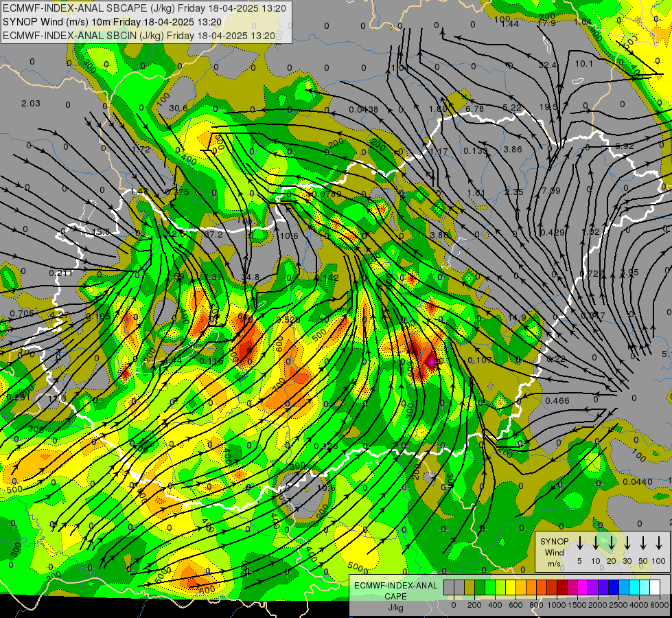
Task: Click the SYNOP Wind 10m title line
Action: (112, 22)
